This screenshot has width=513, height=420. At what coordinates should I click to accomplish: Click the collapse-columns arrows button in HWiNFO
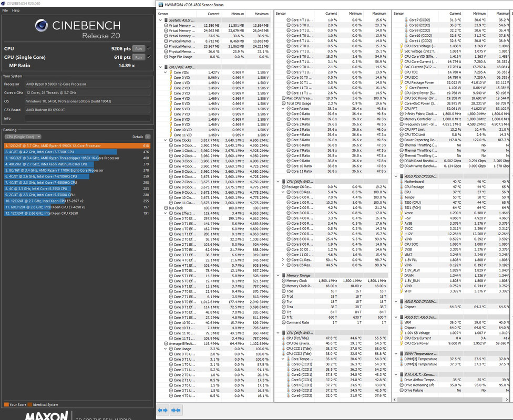[176, 410]
